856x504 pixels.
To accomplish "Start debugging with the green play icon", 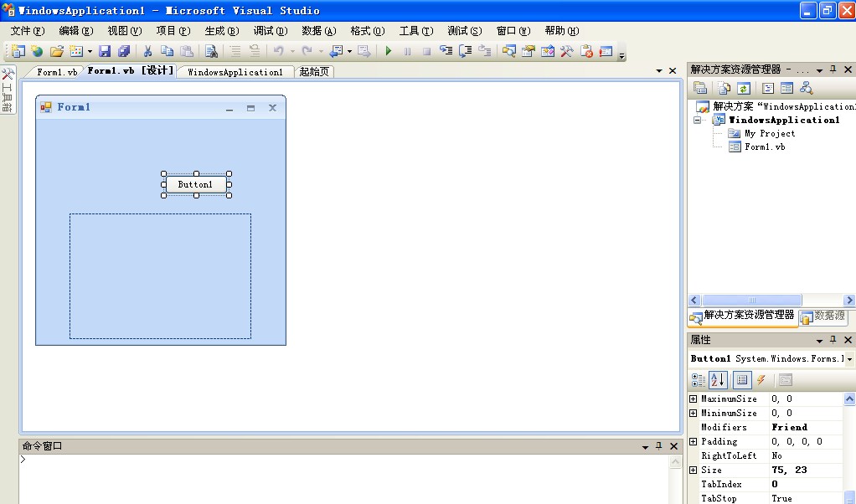I will click(x=388, y=51).
